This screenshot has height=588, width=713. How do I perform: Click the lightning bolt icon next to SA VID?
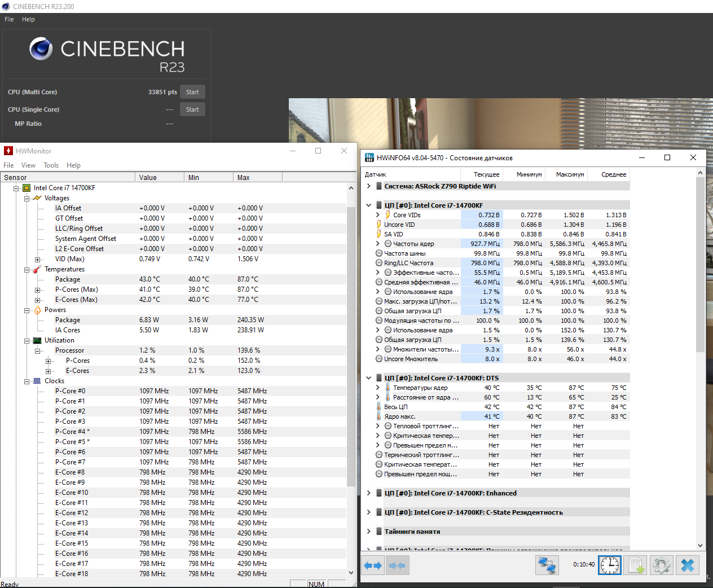pyautogui.click(x=379, y=234)
